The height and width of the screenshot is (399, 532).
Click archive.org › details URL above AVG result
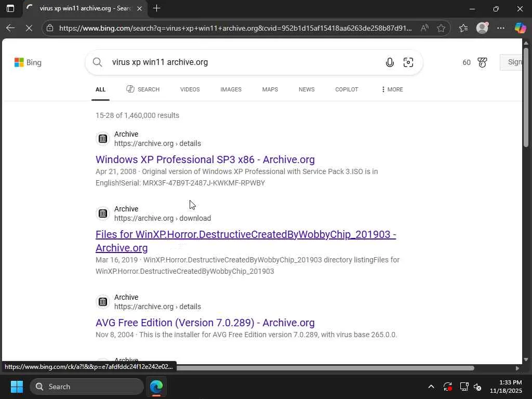point(157,307)
